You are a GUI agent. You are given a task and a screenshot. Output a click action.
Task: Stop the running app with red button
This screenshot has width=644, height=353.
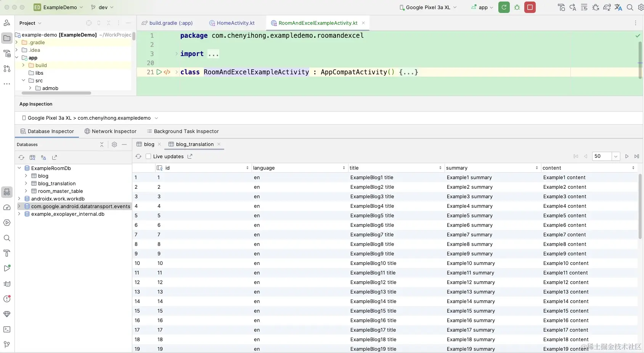click(x=530, y=7)
